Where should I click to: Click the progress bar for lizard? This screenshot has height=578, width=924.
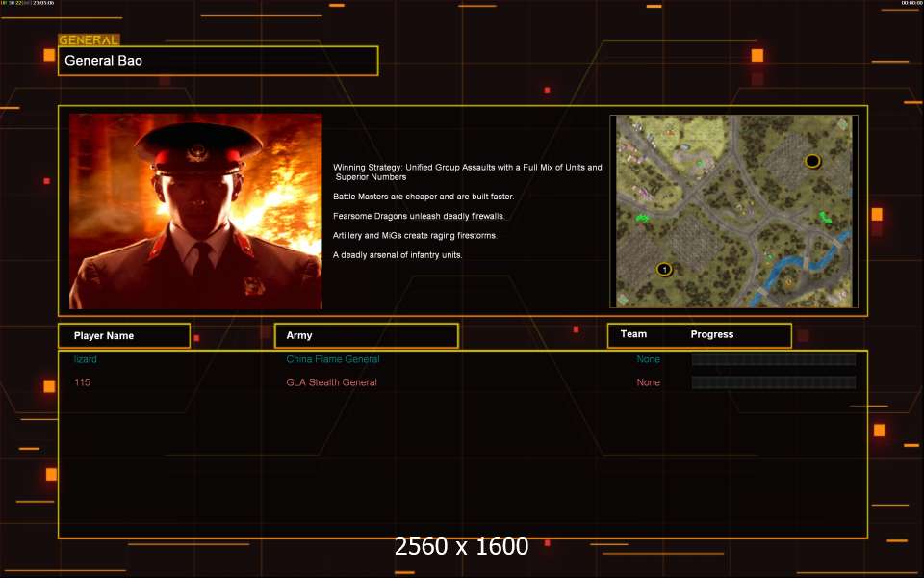(x=774, y=359)
